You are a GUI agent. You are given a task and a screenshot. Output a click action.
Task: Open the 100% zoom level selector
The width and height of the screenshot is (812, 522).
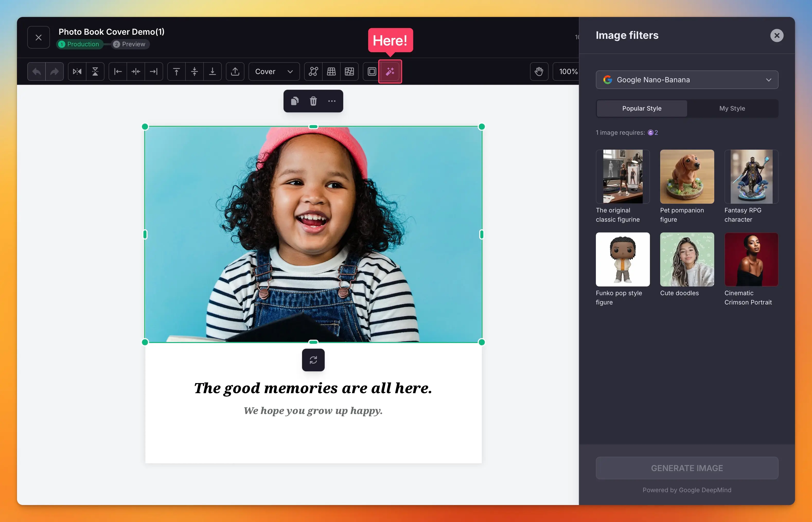568,71
